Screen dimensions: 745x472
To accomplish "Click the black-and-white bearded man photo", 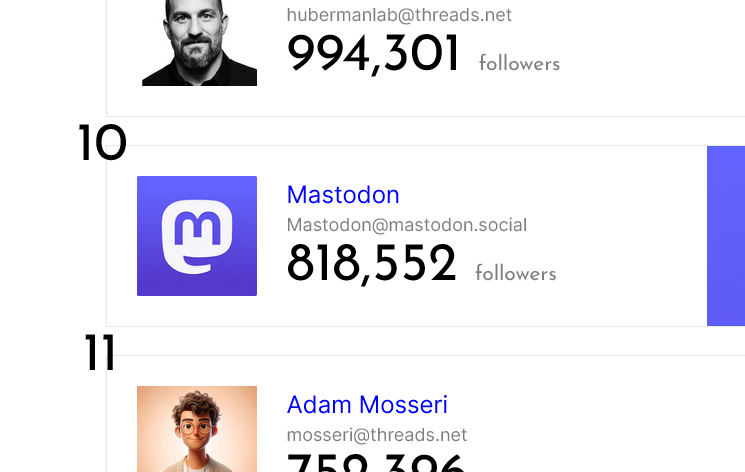I will coord(200,43).
